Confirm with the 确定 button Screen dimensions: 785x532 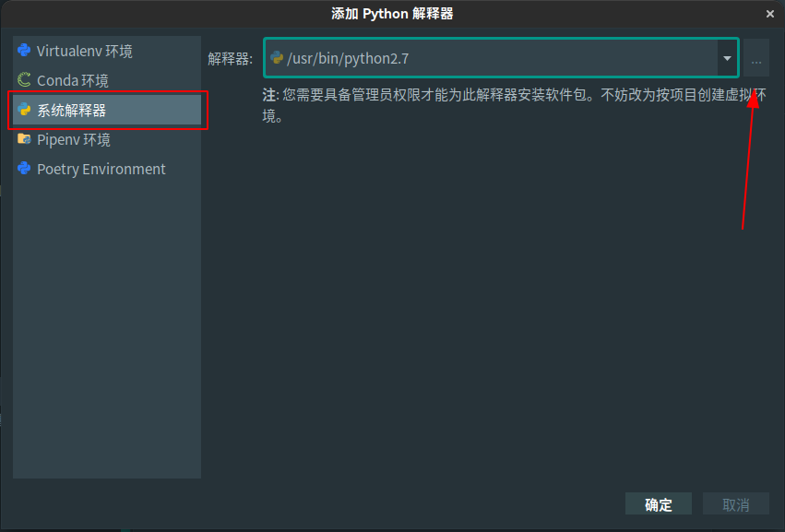pyautogui.click(x=659, y=504)
